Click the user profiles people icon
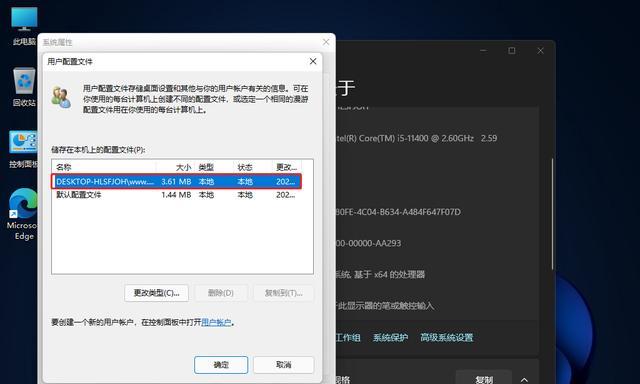 (x=61, y=97)
